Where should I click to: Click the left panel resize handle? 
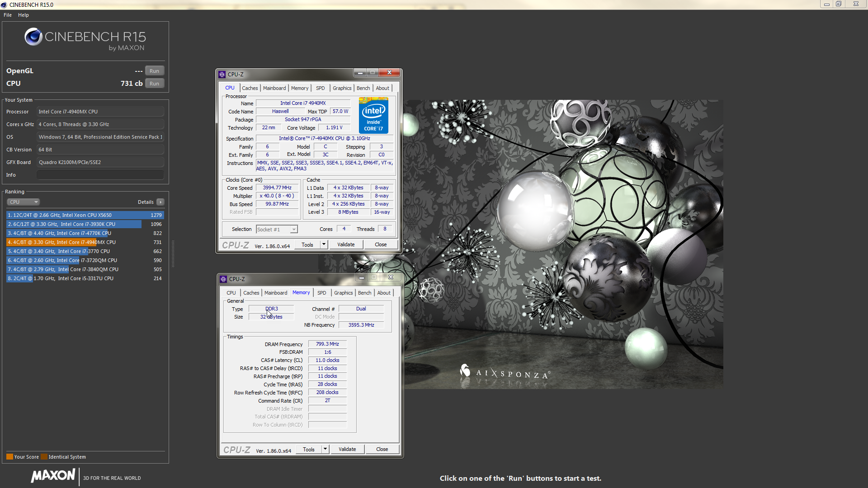[x=173, y=253]
